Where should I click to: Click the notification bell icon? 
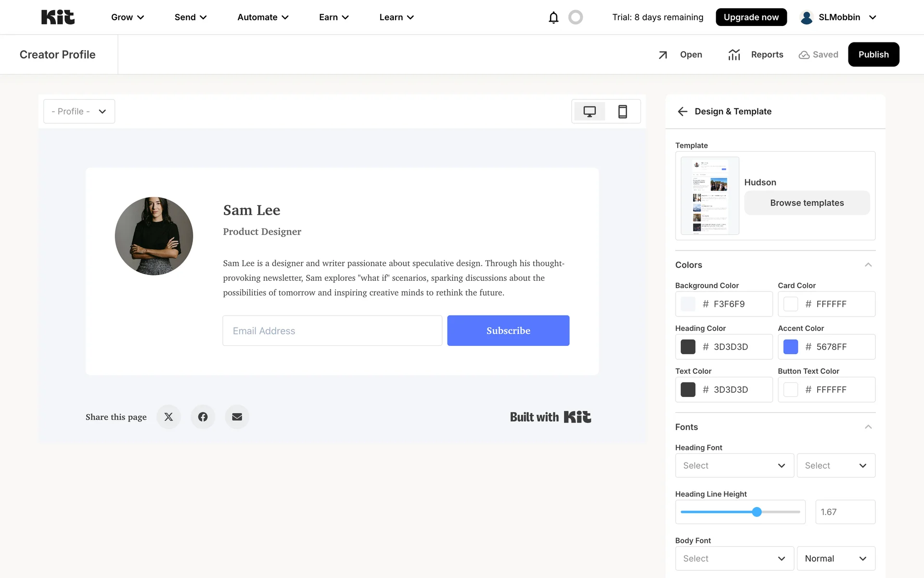(553, 17)
